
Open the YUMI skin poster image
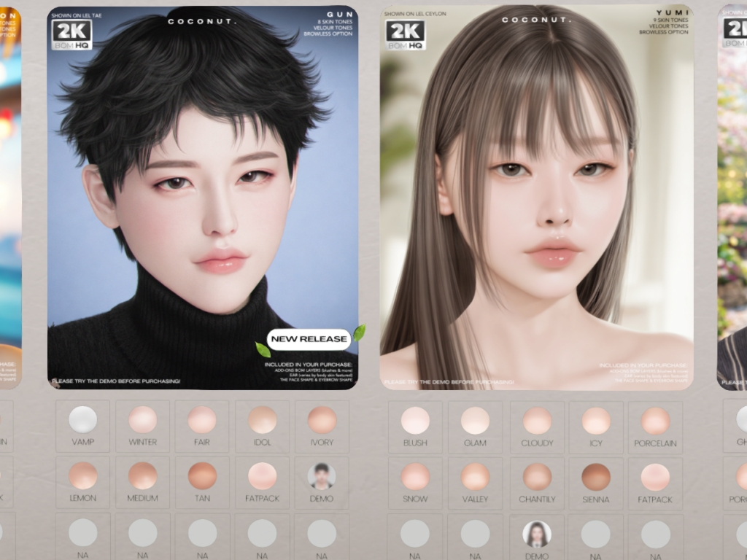point(536,197)
